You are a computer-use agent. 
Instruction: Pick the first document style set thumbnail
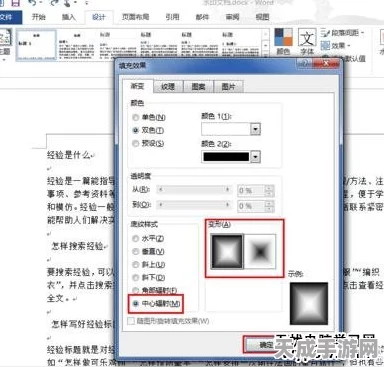(36, 45)
